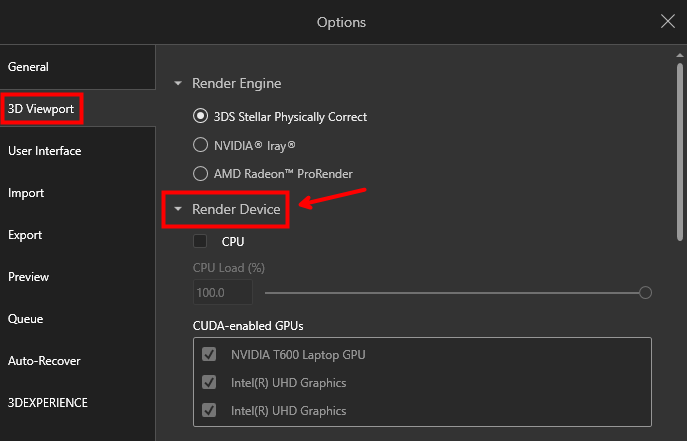Click the CPU Load percentage field

pos(223,292)
